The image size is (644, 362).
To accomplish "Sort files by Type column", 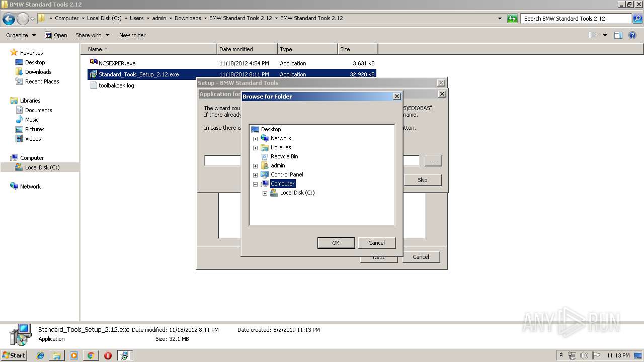I will click(307, 49).
